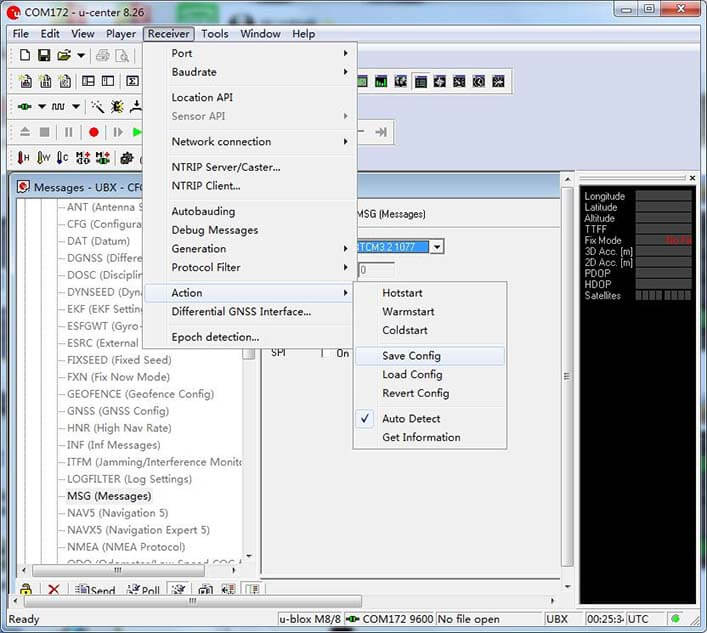Click the Poll button
Screen dimensions: 707x633
click(143, 589)
